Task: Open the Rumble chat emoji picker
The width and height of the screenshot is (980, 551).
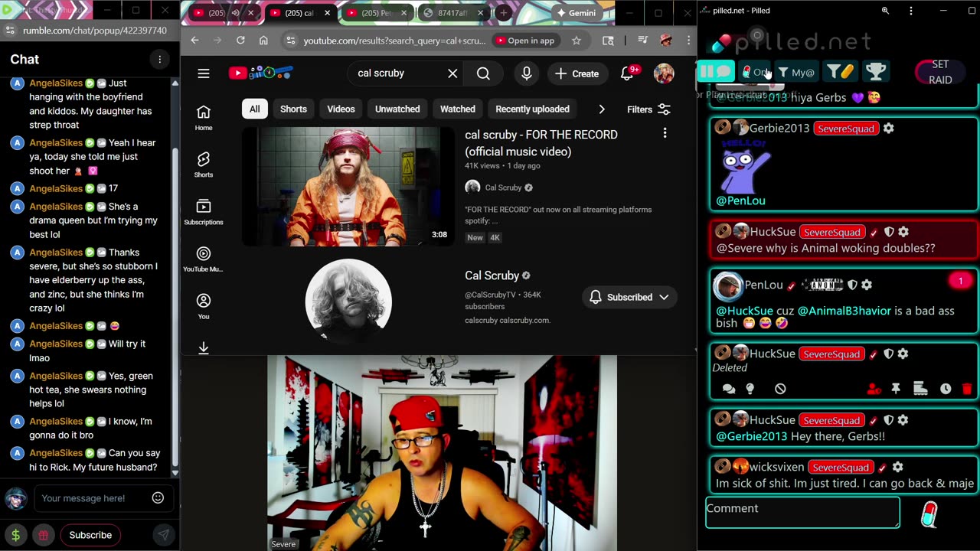Action: [158, 498]
